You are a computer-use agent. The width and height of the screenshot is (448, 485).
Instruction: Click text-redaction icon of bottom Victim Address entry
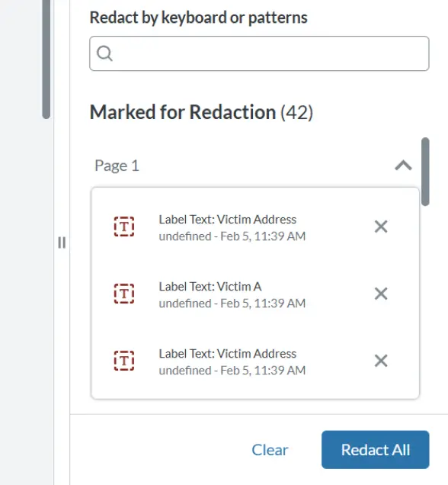[124, 361]
